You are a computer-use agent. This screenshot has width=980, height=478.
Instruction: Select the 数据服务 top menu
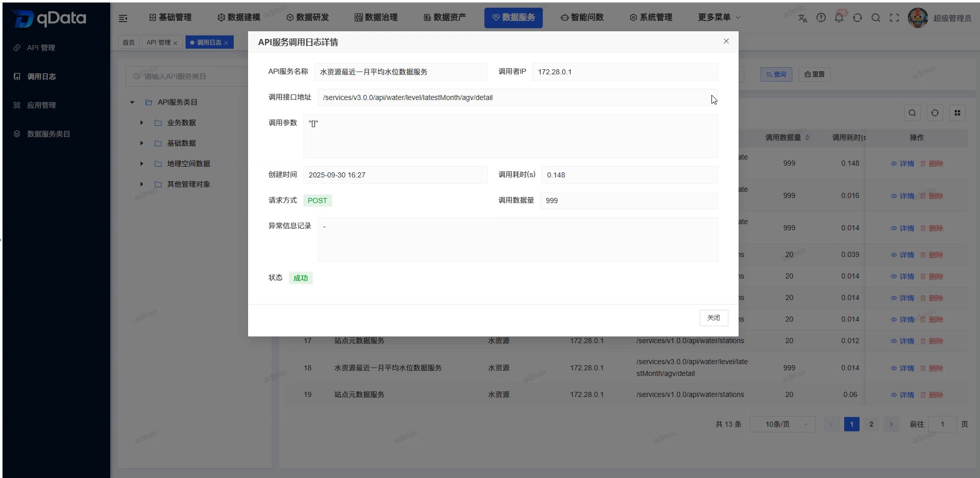514,17
